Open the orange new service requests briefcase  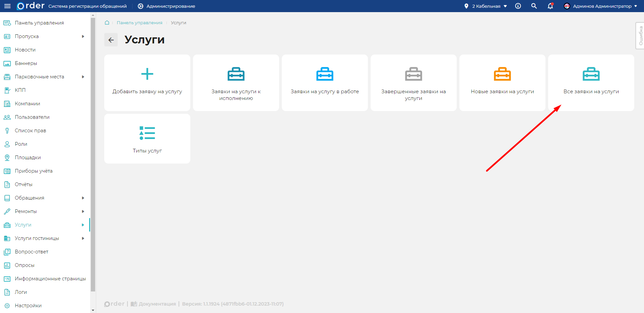tap(502, 74)
